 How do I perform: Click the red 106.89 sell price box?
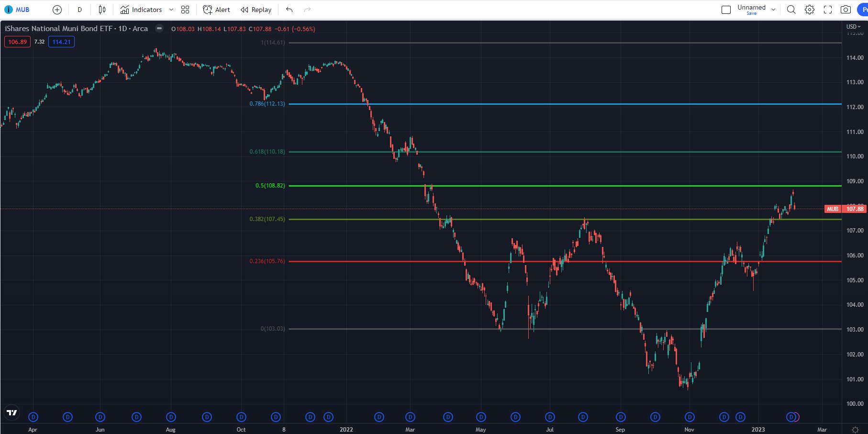[x=18, y=42]
